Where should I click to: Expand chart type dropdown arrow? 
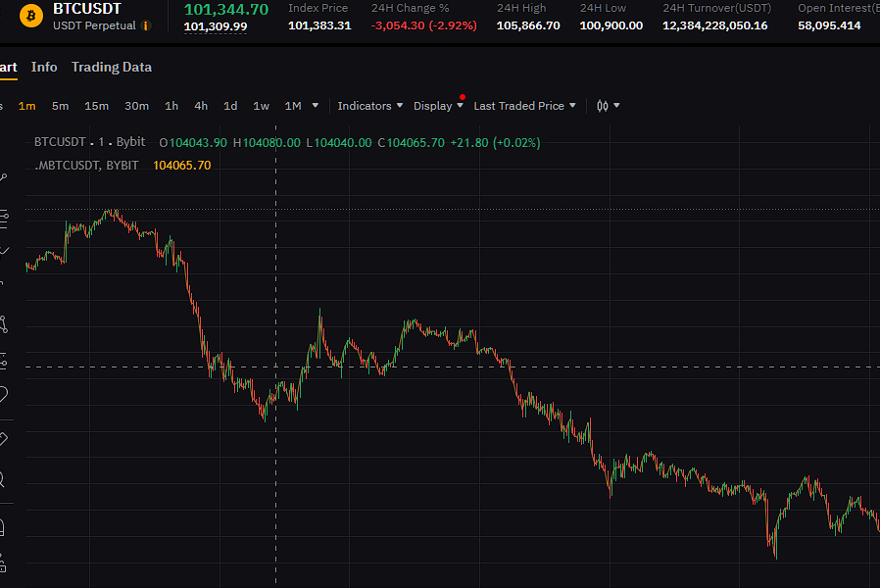(x=616, y=106)
